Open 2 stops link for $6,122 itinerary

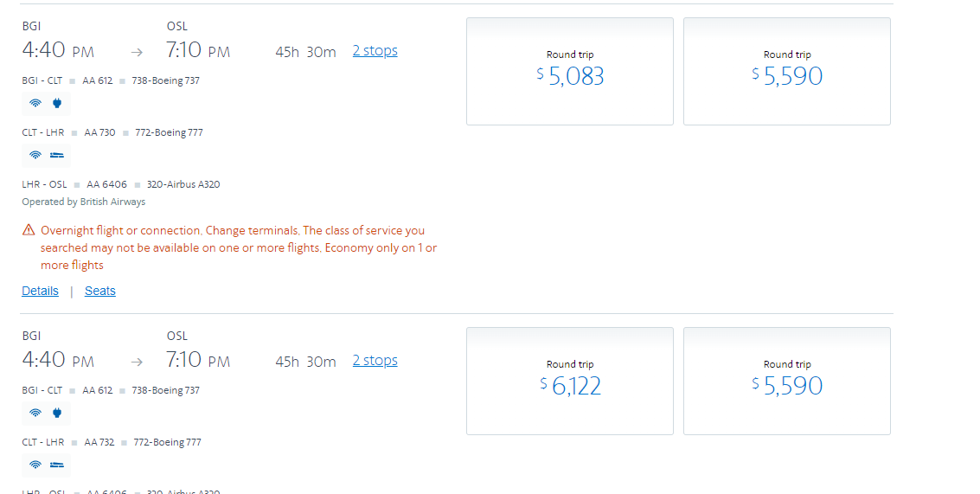(375, 360)
